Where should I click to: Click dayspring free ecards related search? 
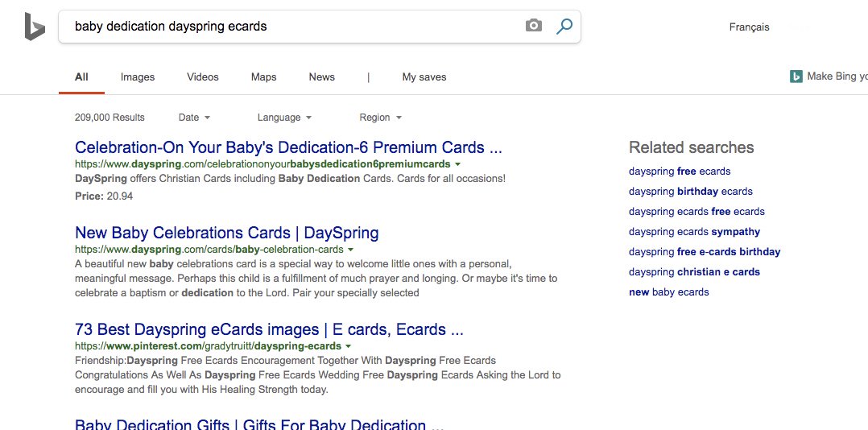680,171
